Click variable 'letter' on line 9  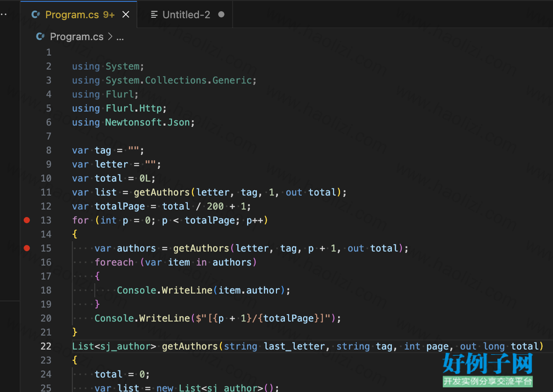[x=112, y=164]
